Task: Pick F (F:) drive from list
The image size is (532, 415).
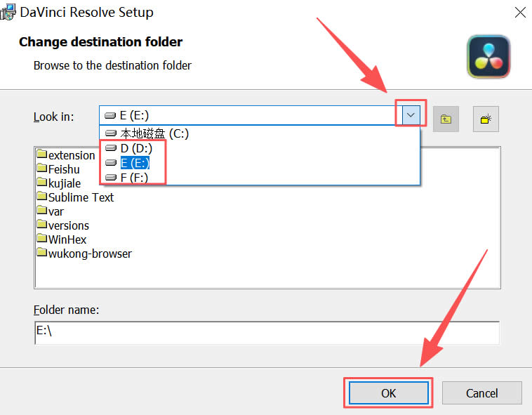Action: (x=135, y=177)
